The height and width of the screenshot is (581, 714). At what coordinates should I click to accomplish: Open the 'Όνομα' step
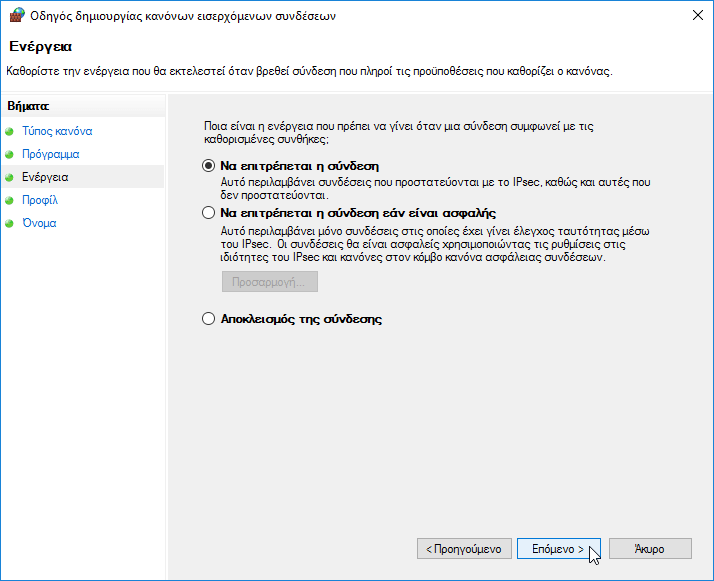[39, 223]
